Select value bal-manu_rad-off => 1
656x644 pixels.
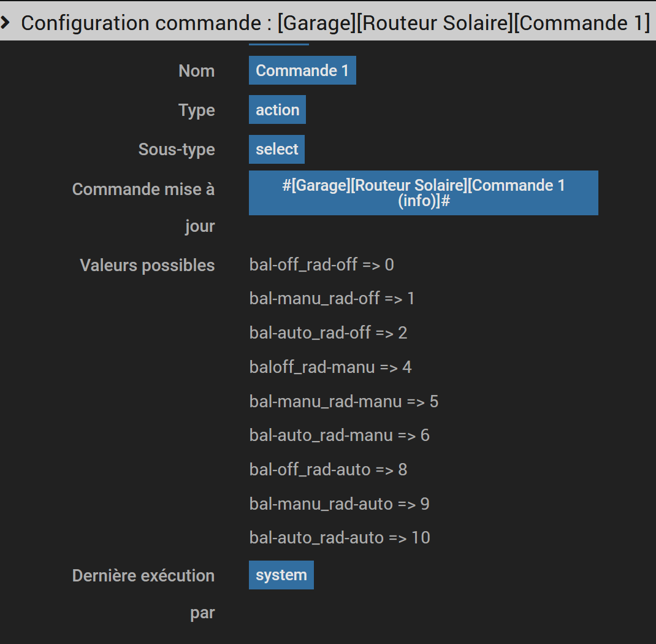click(x=332, y=299)
